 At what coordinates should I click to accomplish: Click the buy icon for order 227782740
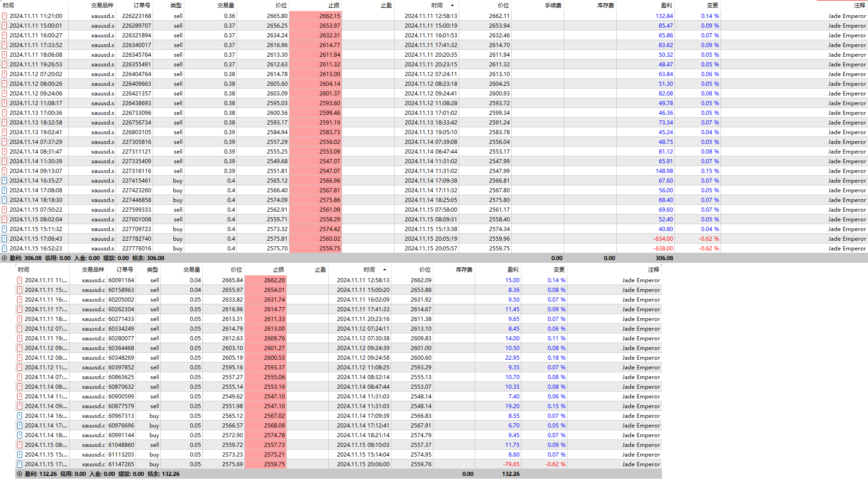pos(5,238)
